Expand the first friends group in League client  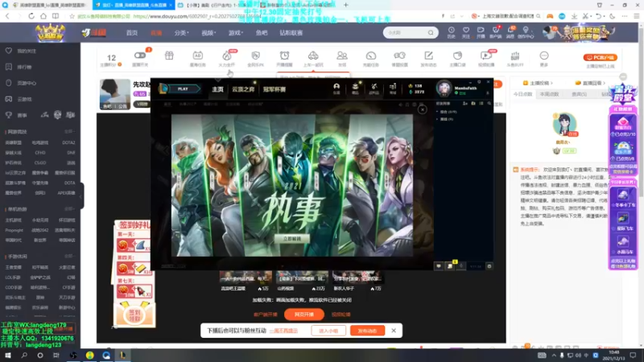point(447,112)
